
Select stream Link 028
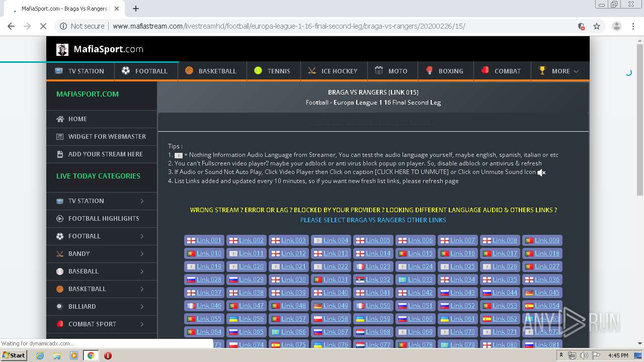coord(204,280)
